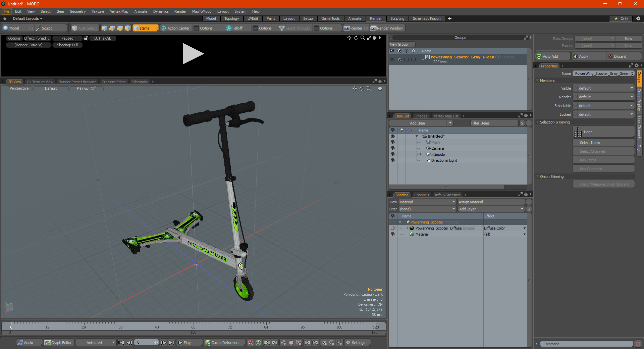Viewport: 644px width, 349px height.
Task: Switch to the Schematic Fusion tab
Action: [427, 18]
